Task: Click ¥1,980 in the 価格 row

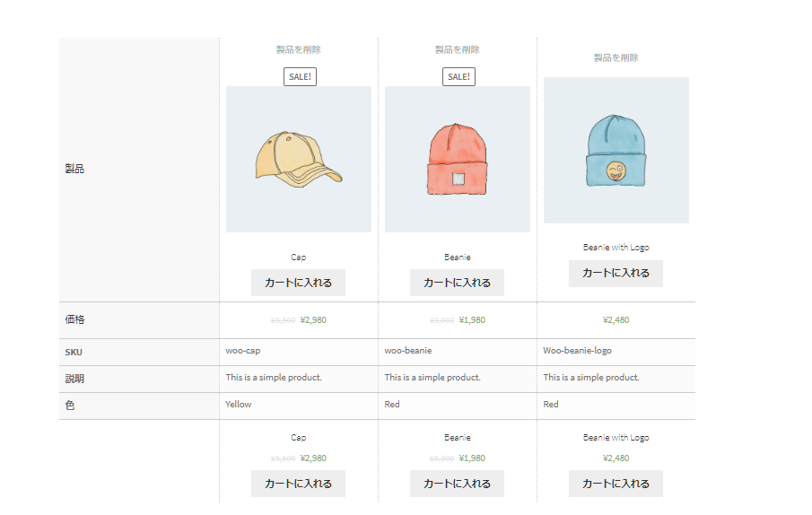Action: 472,320
